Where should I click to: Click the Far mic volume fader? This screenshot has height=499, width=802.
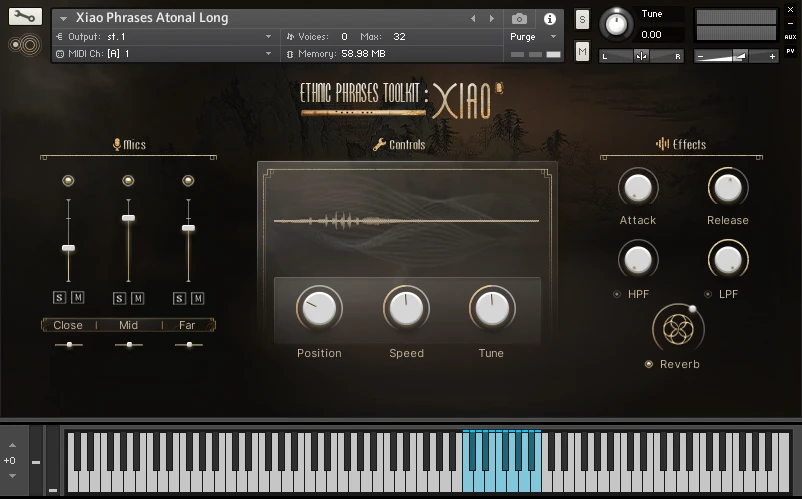(188, 228)
